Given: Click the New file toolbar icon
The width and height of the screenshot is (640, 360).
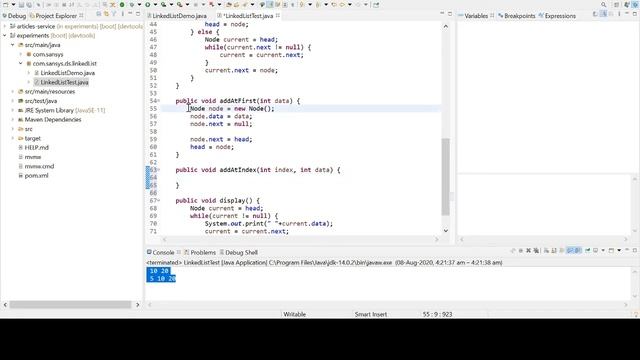Looking at the screenshot, I should (6, 4).
